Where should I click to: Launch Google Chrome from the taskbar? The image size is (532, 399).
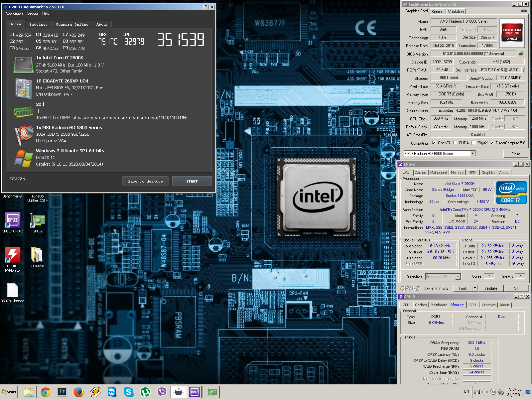click(46, 392)
